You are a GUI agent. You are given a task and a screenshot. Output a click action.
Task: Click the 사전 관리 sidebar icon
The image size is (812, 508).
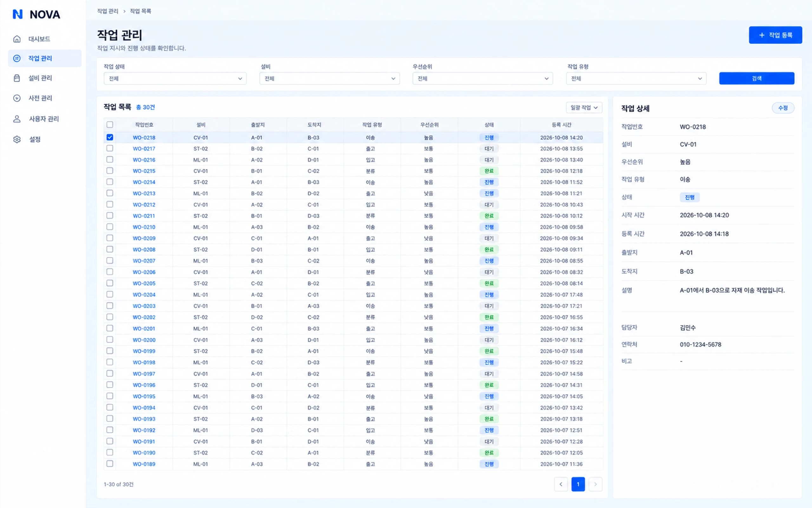(x=17, y=98)
